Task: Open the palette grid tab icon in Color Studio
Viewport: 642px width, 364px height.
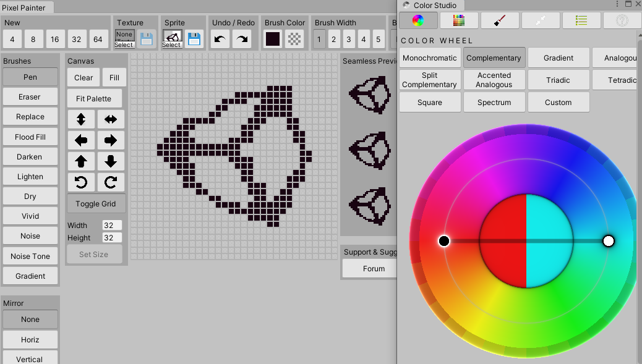Action: pyautogui.click(x=459, y=20)
